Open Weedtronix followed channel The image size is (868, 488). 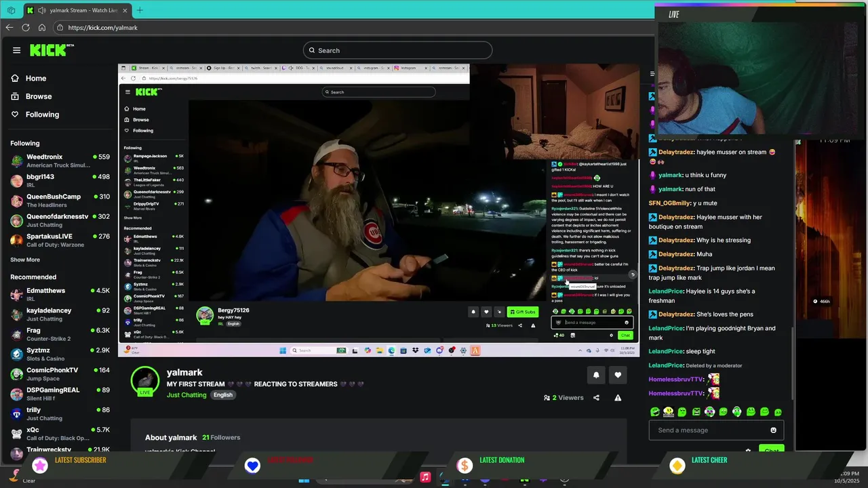[x=60, y=161]
